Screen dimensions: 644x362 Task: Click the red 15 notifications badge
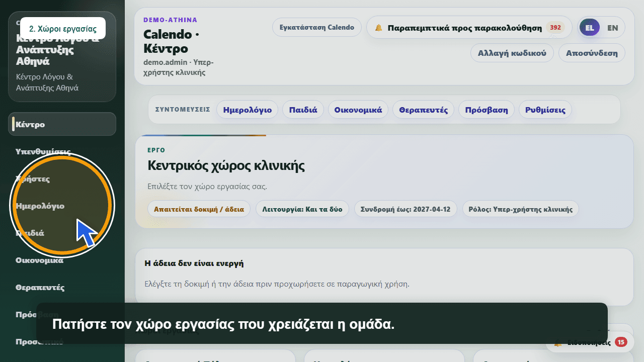point(621,342)
